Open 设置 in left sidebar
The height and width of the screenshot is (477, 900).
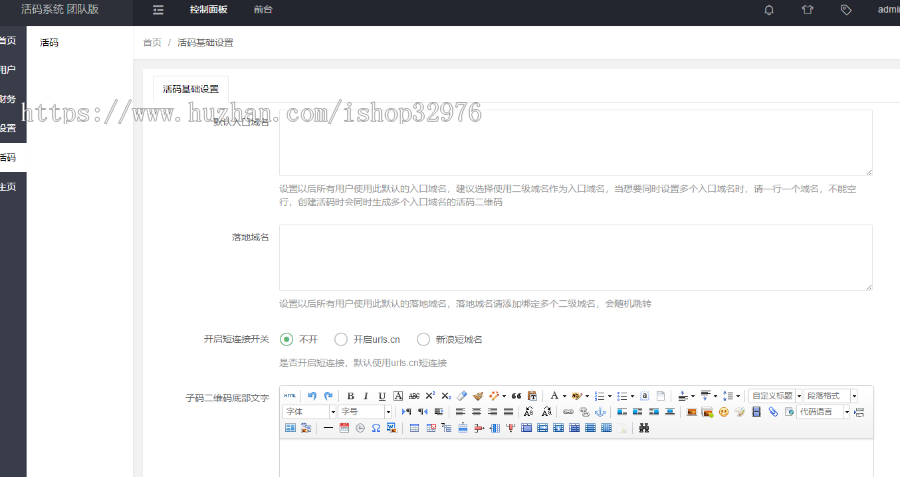(7, 129)
